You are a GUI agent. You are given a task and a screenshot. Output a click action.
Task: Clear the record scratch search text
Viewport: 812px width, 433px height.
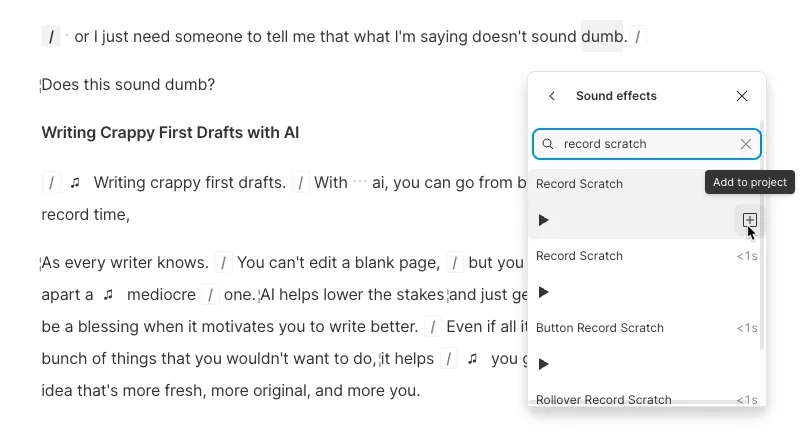(x=746, y=144)
